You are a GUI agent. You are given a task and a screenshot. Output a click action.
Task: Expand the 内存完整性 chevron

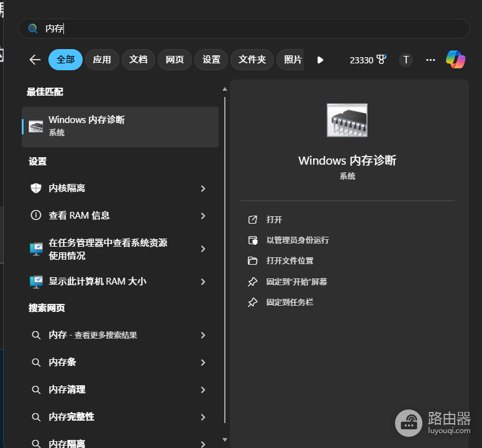coord(203,418)
